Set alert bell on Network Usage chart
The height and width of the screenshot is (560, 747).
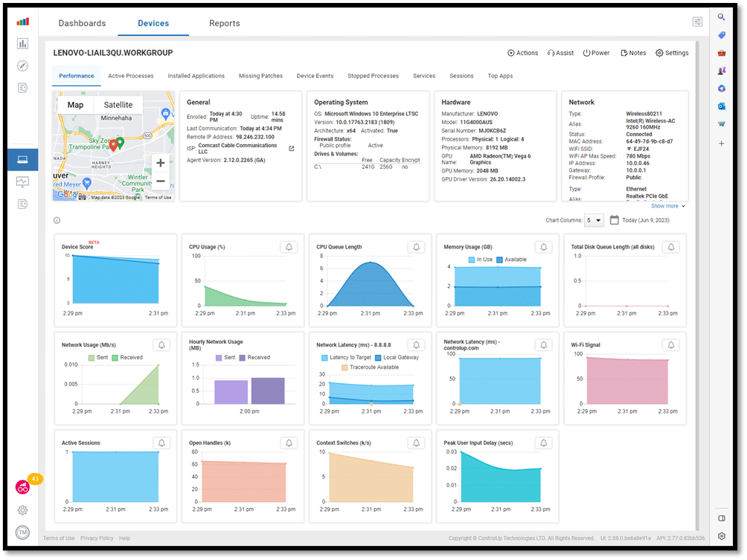(x=161, y=345)
